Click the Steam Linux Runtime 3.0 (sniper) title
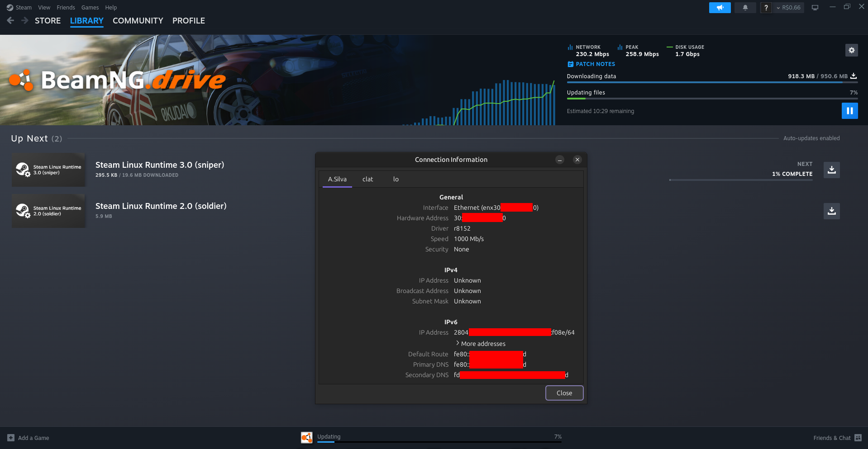Viewport: 868px width, 449px height. pos(160,165)
